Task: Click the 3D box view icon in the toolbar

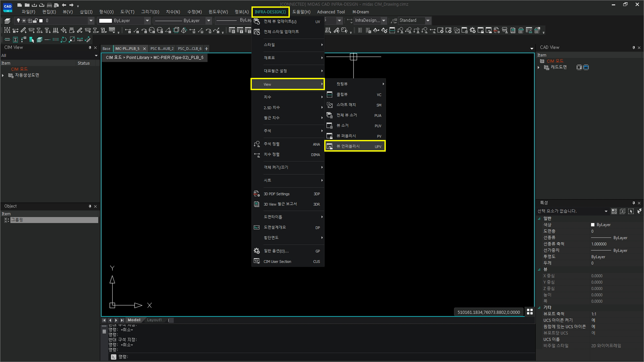Action: (176, 30)
